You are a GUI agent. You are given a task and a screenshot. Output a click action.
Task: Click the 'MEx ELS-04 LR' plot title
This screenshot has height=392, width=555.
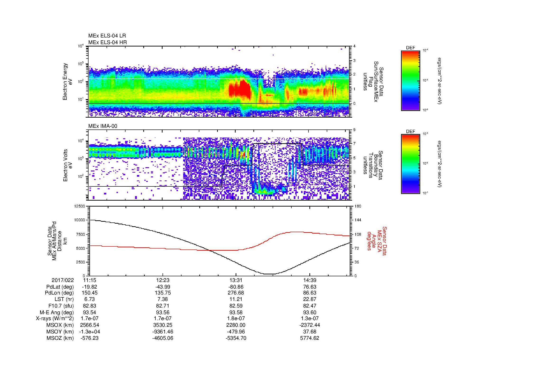coord(107,36)
